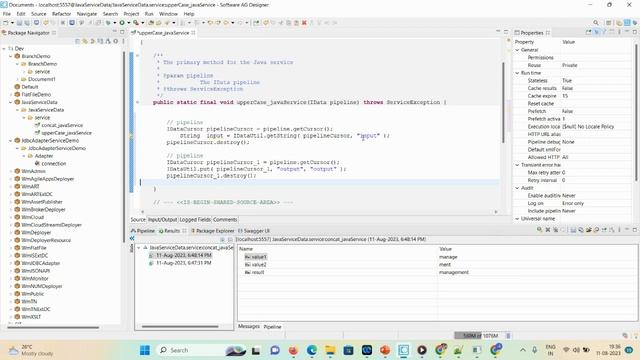Viewport: 640px width, 360px height.
Task: Open the Navigate menu
Action: pos(87,14)
